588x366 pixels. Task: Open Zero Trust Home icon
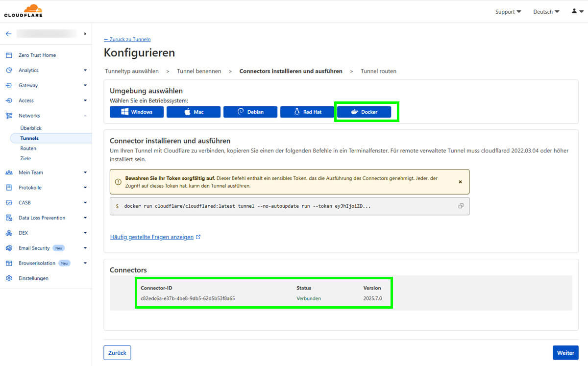9,55
